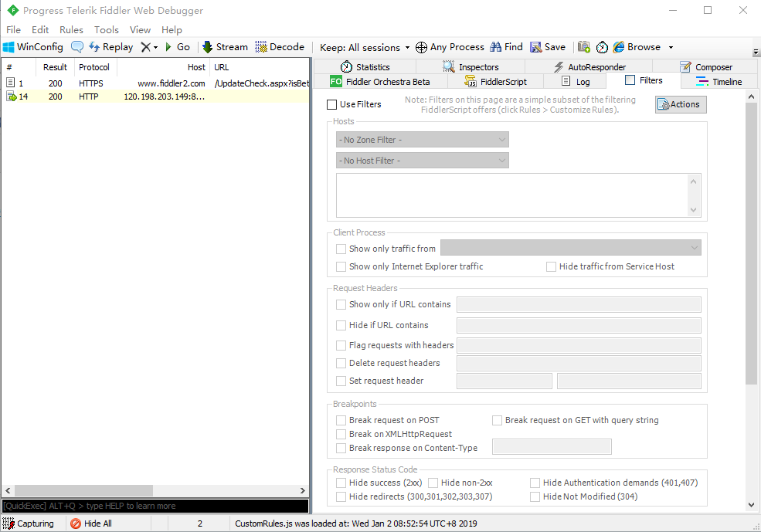
Task: Open WinConfig from the toolbar
Action: 33,47
